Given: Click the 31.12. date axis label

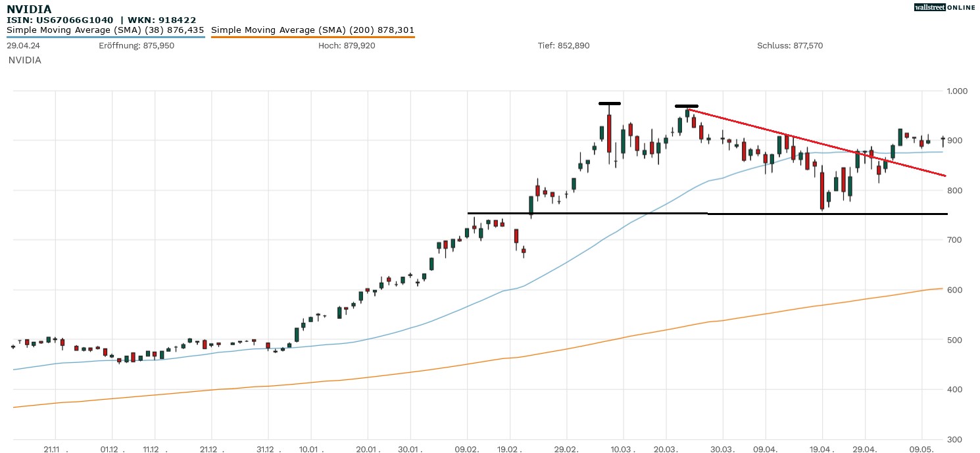Looking at the screenshot, I should coord(268,449).
